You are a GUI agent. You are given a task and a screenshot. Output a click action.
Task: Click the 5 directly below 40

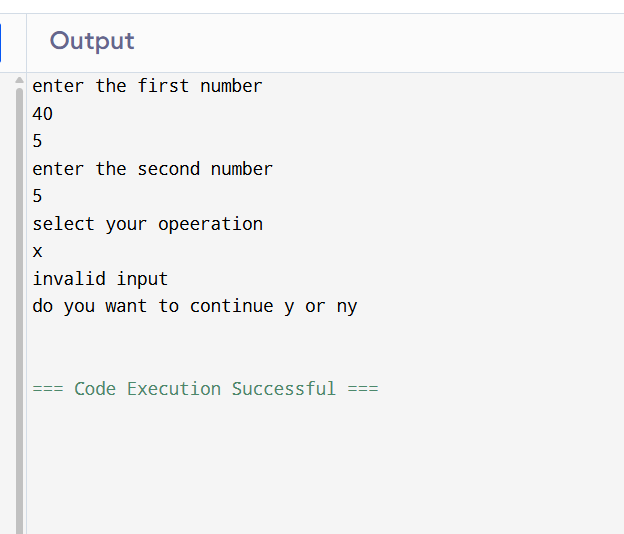[x=37, y=141]
